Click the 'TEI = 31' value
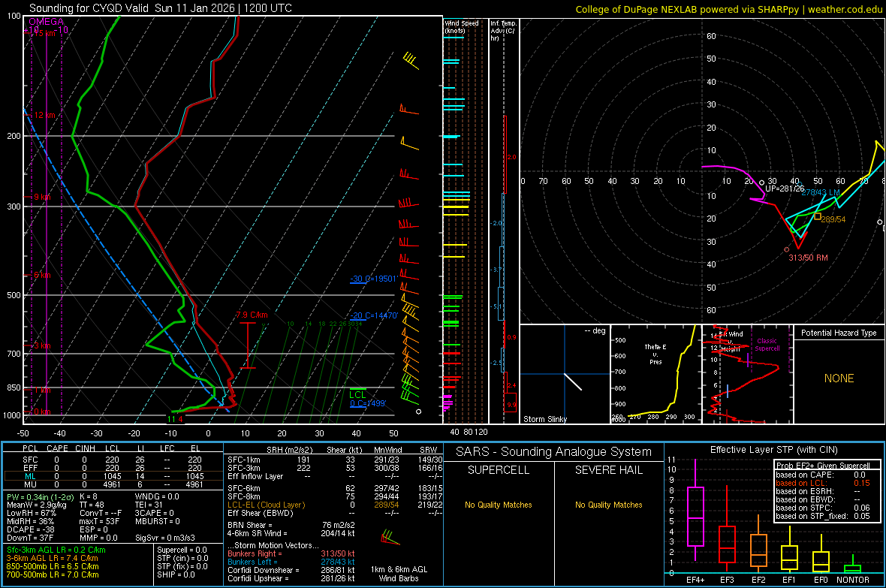The width and height of the screenshot is (886, 588). click(149, 505)
